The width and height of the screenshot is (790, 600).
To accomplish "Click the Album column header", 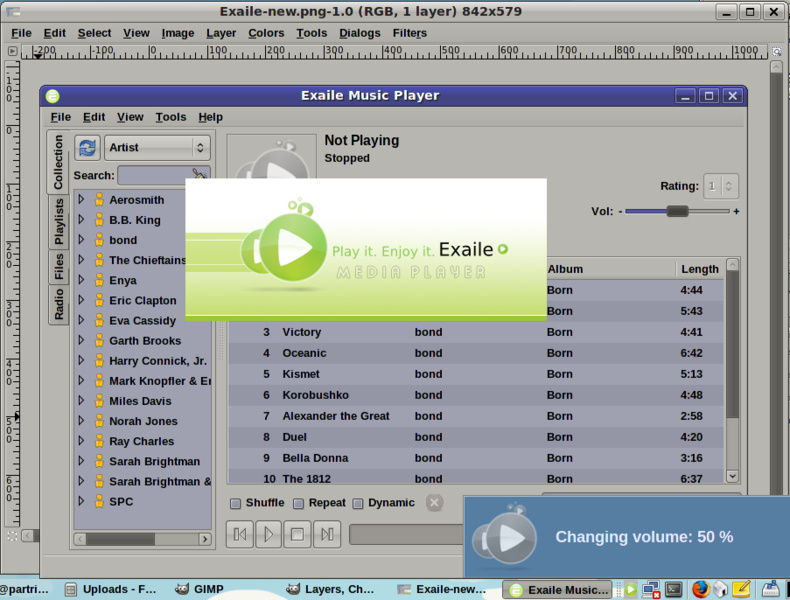I will [x=610, y=270].
